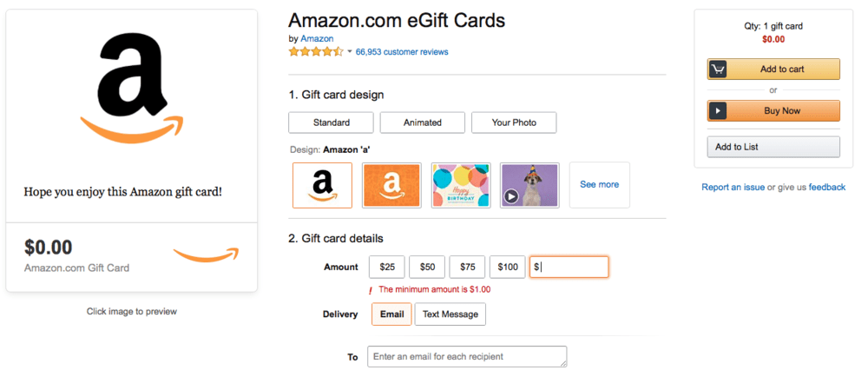
Task: Click the large Amazon logo preview image
Action: coord(131,88)
